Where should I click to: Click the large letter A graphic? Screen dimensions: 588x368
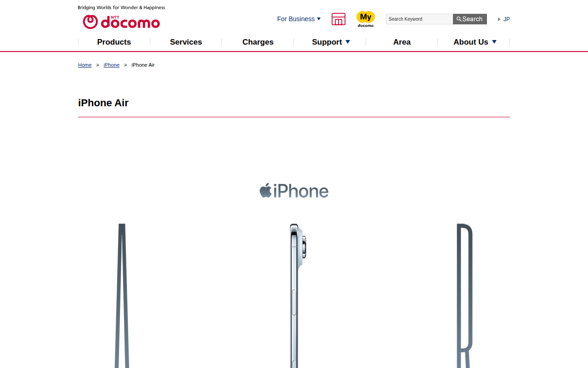tap(122, 296)
